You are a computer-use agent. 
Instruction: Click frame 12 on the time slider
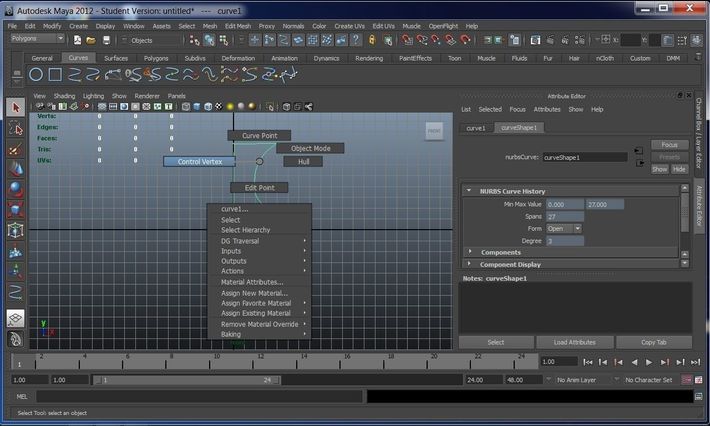click(x=253, y=362)
